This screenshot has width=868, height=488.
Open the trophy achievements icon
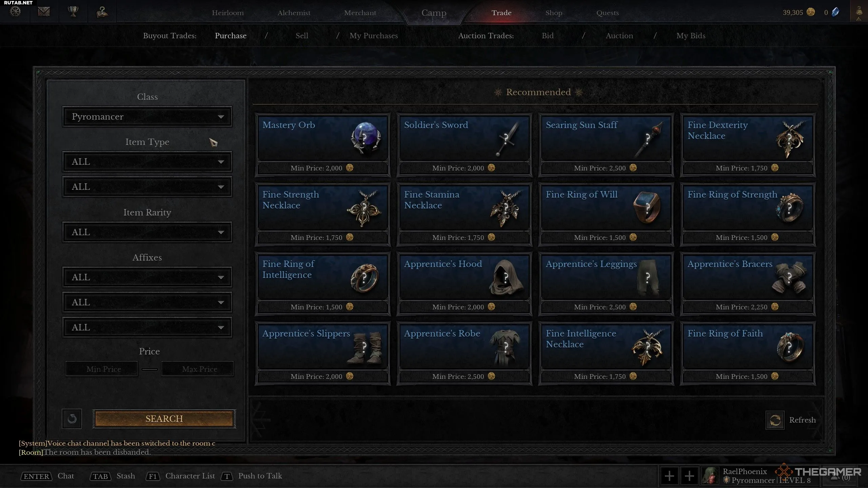point(73,12)
